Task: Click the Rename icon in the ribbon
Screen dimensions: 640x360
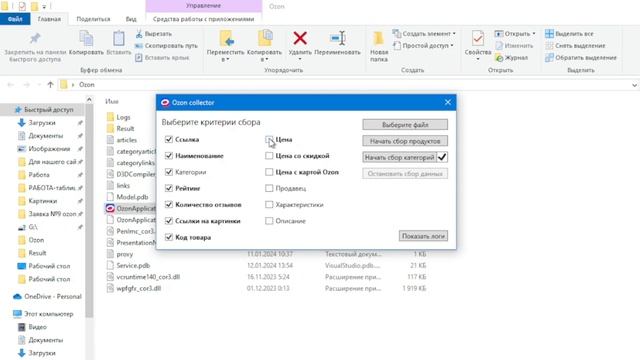Action: [338, 38]
